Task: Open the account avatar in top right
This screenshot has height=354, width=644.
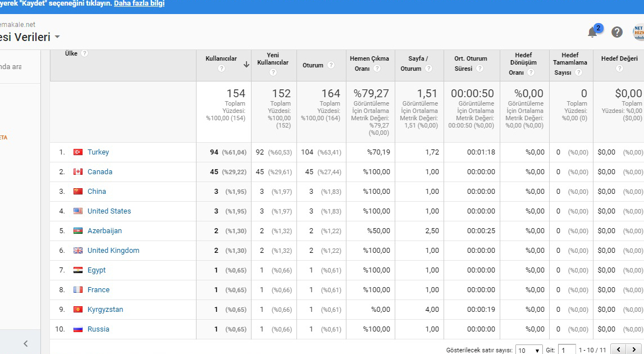Action: (638, 33)
